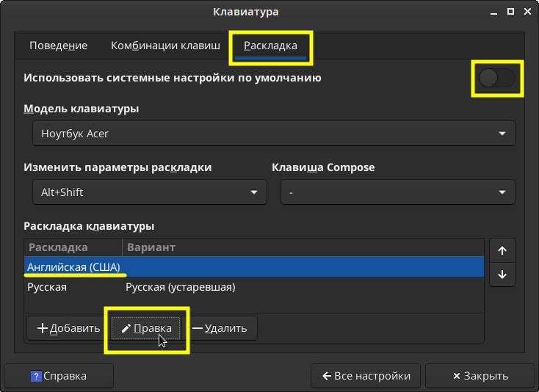Select the Раскладка tab
This screenshot has height=392, width=539.
click(270, 46)
